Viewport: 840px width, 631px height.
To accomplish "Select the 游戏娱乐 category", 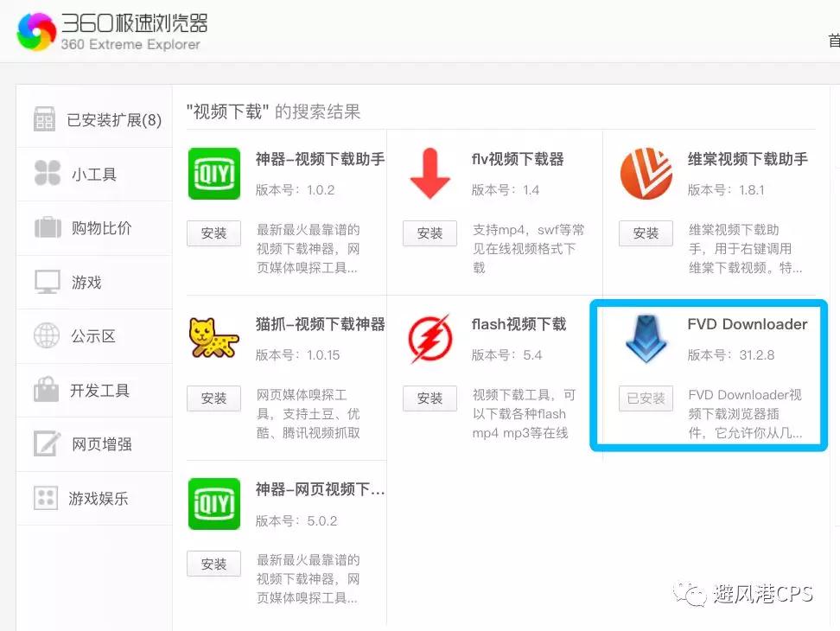I will click(x=94, y=499).
